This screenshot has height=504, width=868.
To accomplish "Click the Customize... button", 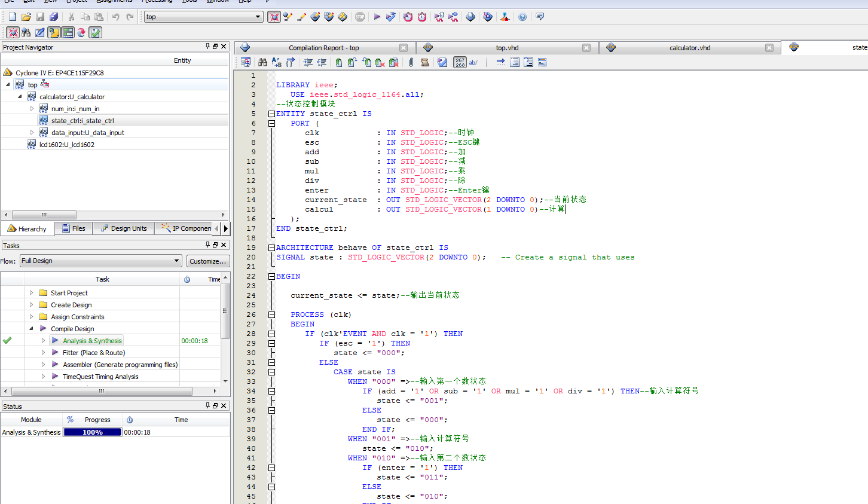I will coord(207,261).
